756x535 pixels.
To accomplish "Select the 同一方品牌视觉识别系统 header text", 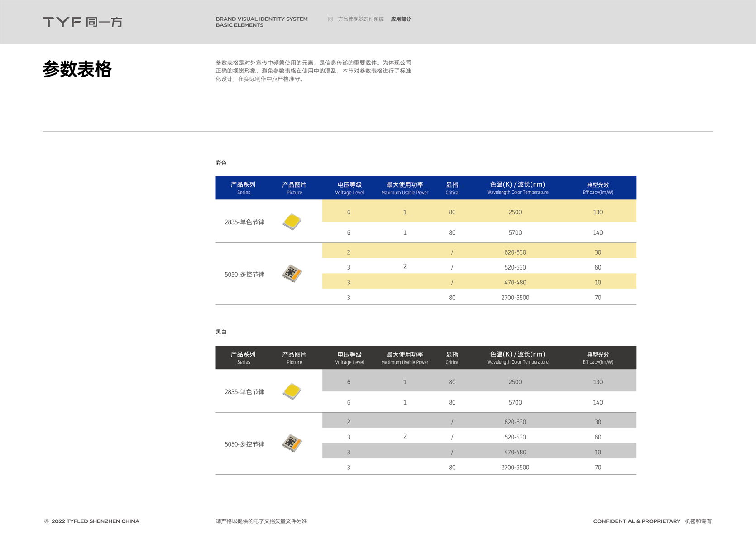I will (x=355, y=19).
